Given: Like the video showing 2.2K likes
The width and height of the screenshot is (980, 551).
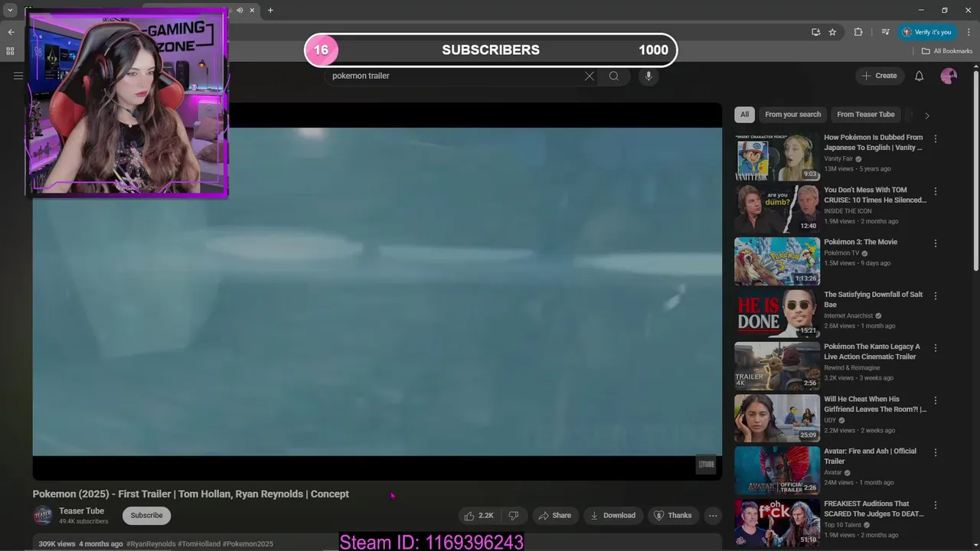Looking at the screenshot, I should [479, 516].
